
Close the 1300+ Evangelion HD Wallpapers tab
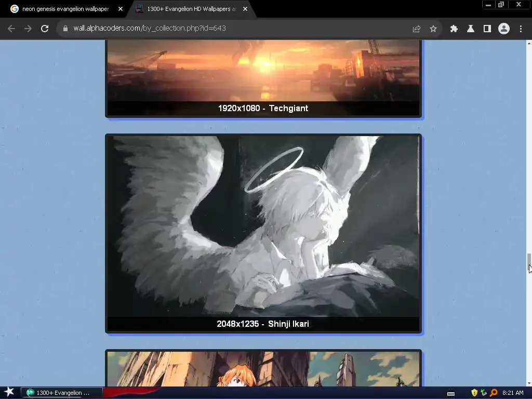(245, 9)
